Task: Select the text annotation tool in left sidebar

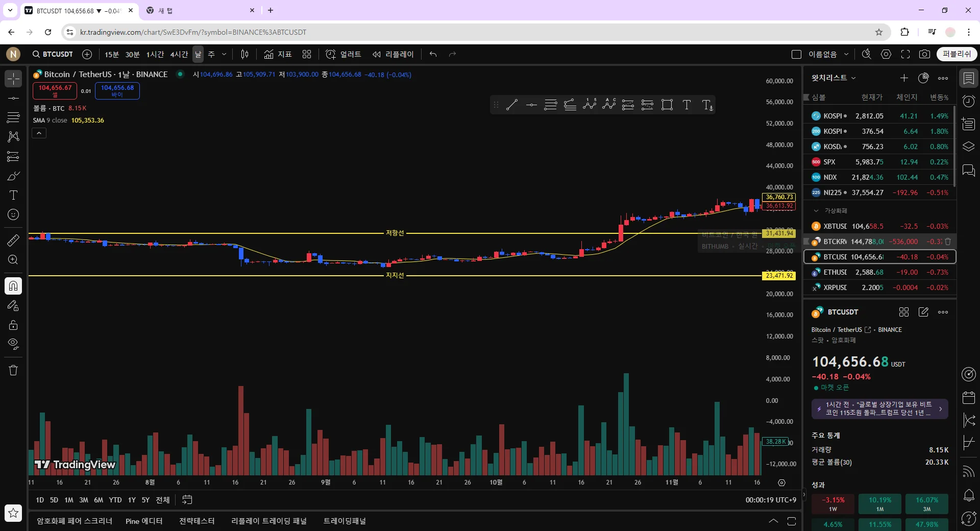Action: click(13, 195)
